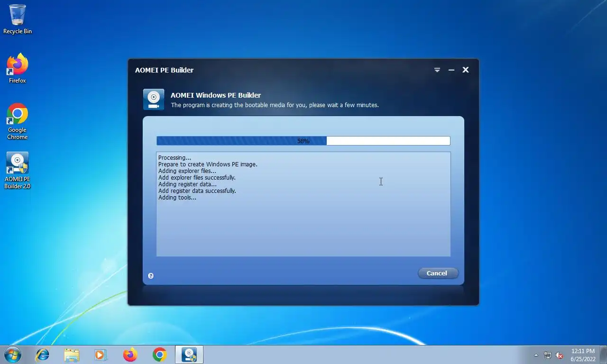
Task: Show hidden system tray icons arrow
Action: [x=536, y=355]
